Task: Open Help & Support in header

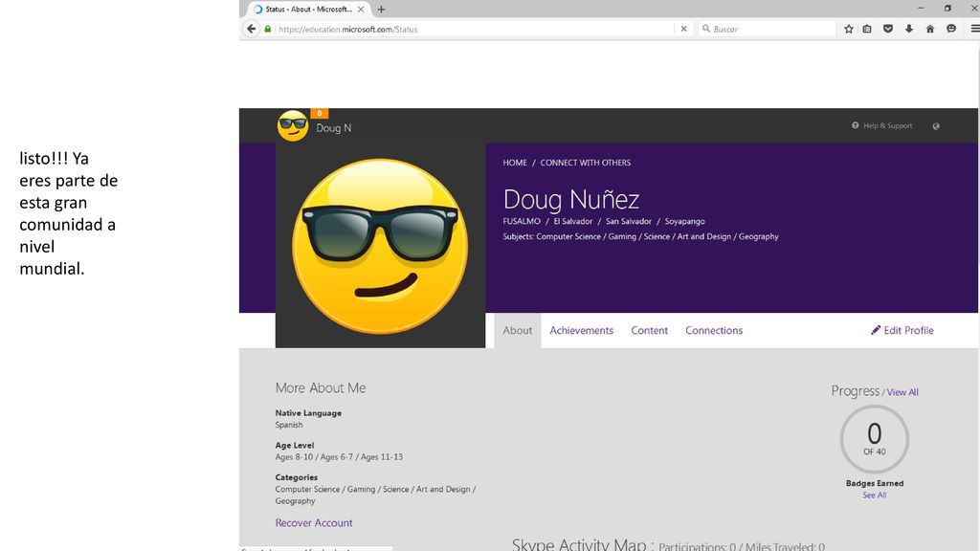Action: coord(881,125)
